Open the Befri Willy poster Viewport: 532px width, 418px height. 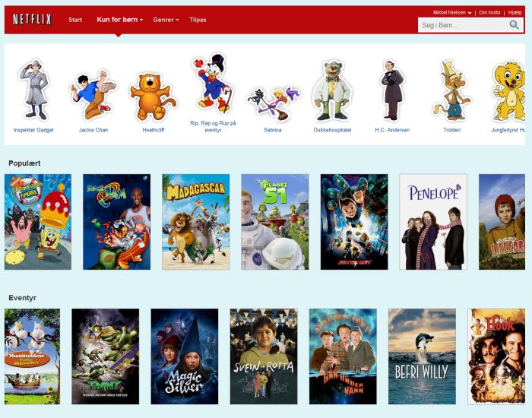pyautogui.click(x=422, y=356)
